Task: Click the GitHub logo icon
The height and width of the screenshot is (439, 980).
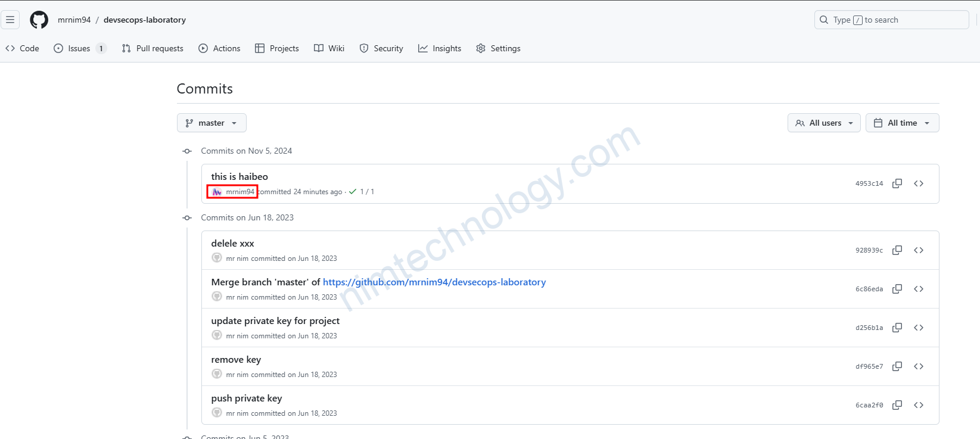Action: (x=39, y=20)
